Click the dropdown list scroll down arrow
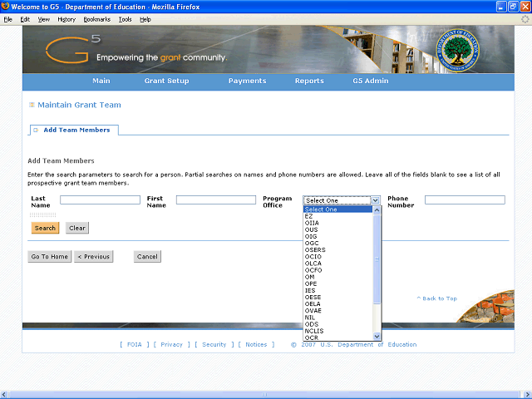Image resolution: width=532 pixels, height=399 pixels. pyautogui.click(x=377, y=336)
